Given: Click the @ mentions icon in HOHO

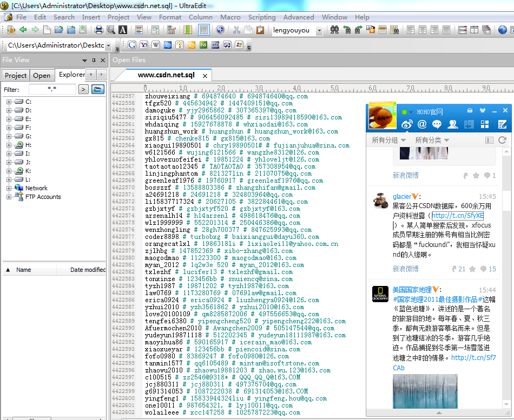Looking at the screenshot, I should 422,124.
